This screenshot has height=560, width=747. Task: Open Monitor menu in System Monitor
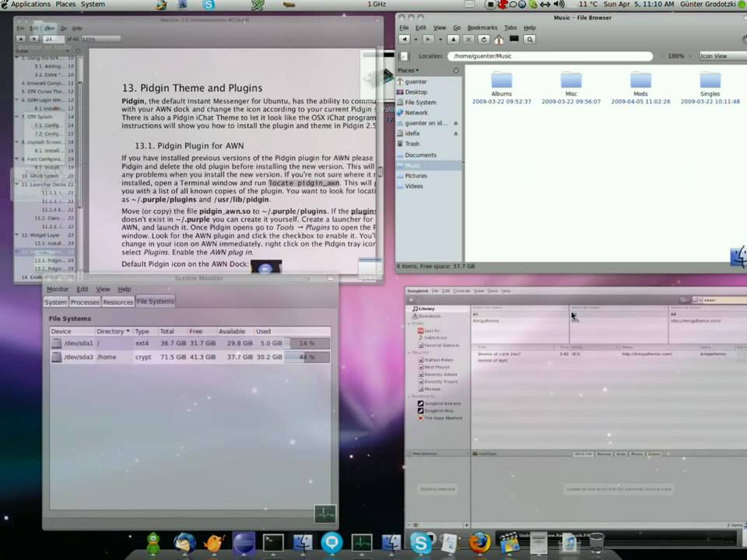coord(58,289)
